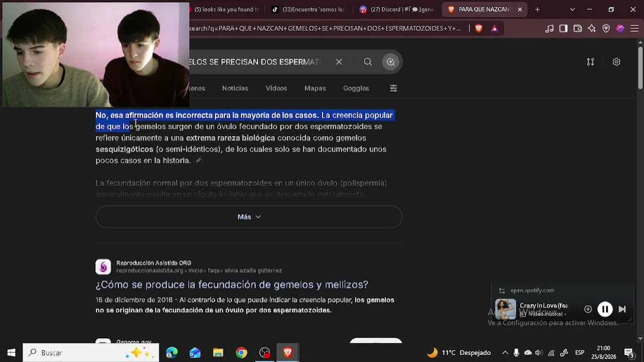This screenshot has width=644, height=362.
Task: Skip to next track in Spotify mini player
Action: 622,309
